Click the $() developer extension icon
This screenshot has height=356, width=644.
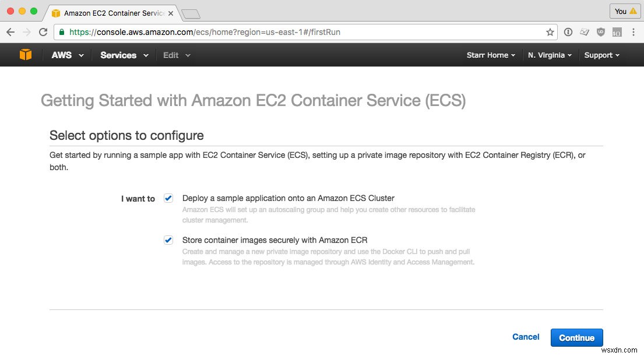pos(617,32)
